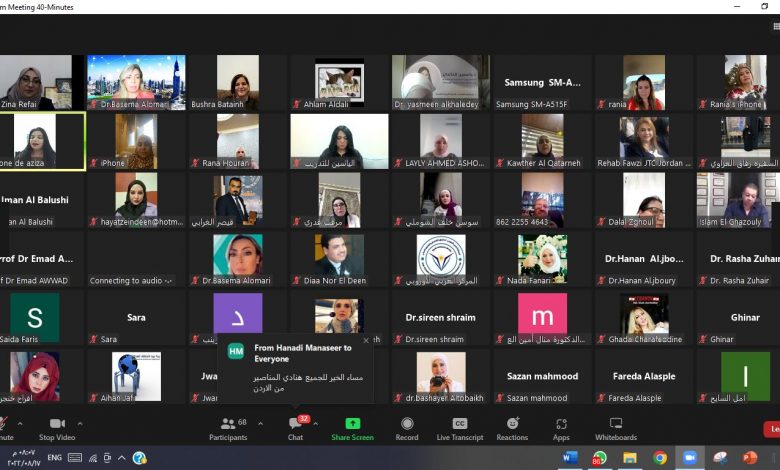
Task: Open Google Chrome from the taskbar
Action: pyautogui.click(x=660, y=458)
